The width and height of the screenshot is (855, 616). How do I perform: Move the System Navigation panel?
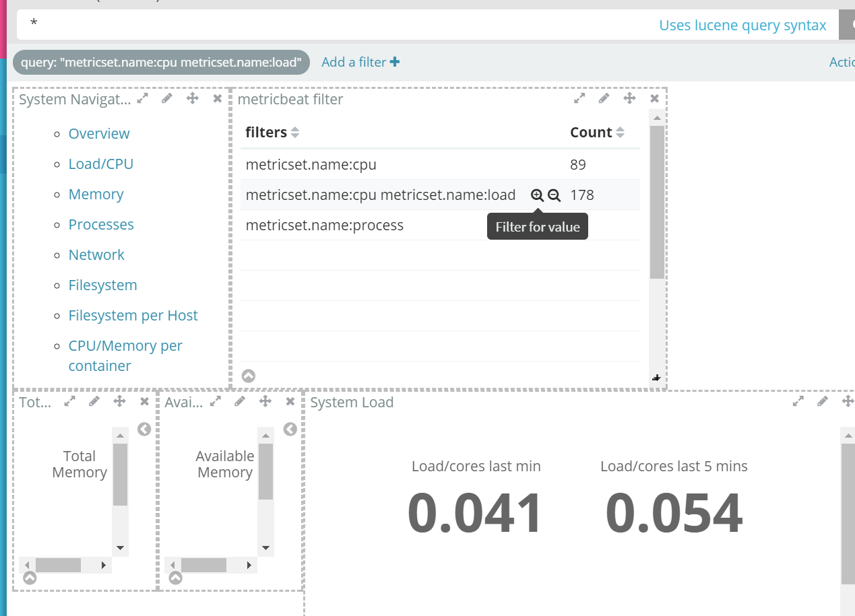point(193,98)
